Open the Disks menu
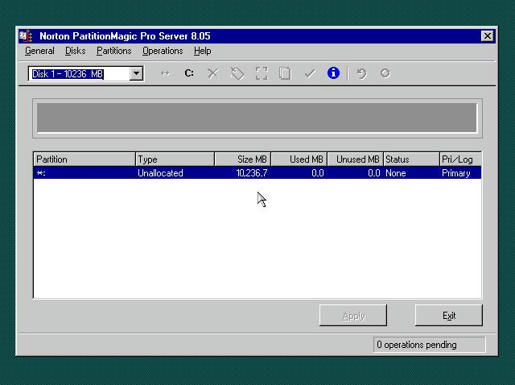Image resolution: width=515 pixels, height=385 pixels. [75, 51]
